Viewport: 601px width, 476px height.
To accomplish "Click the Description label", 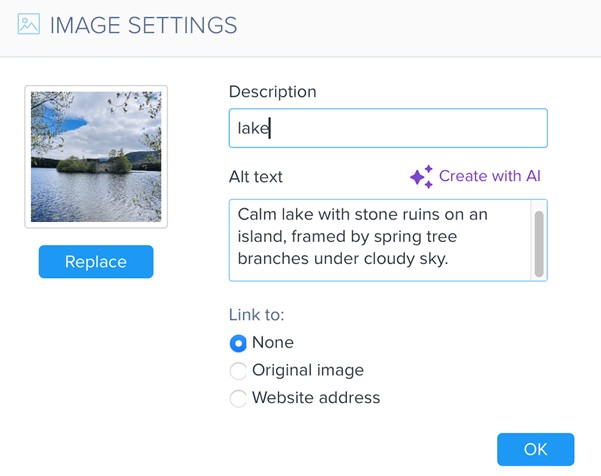I will (273, 92).
